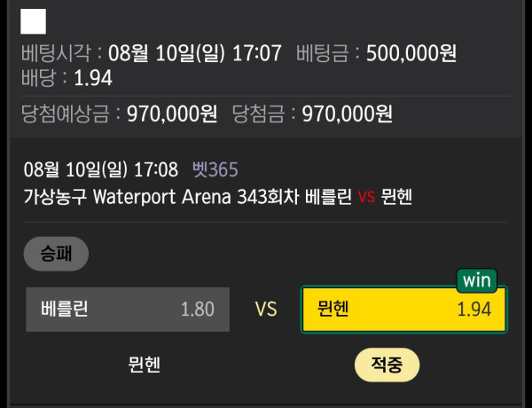Select the yellow 뮌헨 1.94 odds option
532x408 pixels.
(x=403, y=310)
